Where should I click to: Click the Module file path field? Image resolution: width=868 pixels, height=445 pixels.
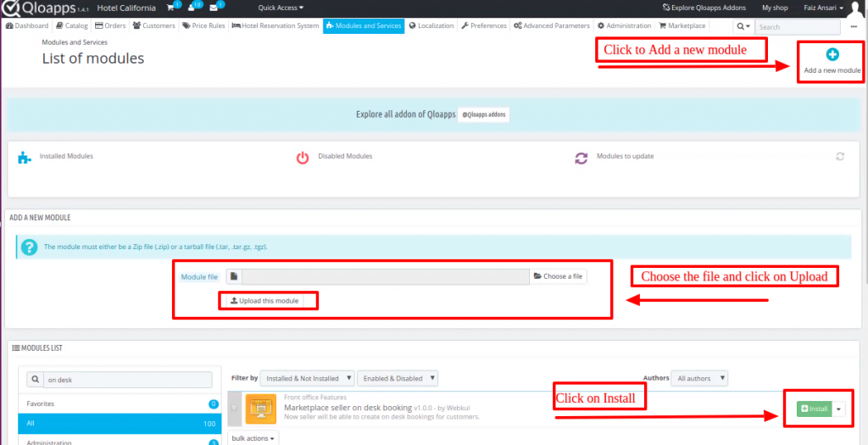click(386, 276)
